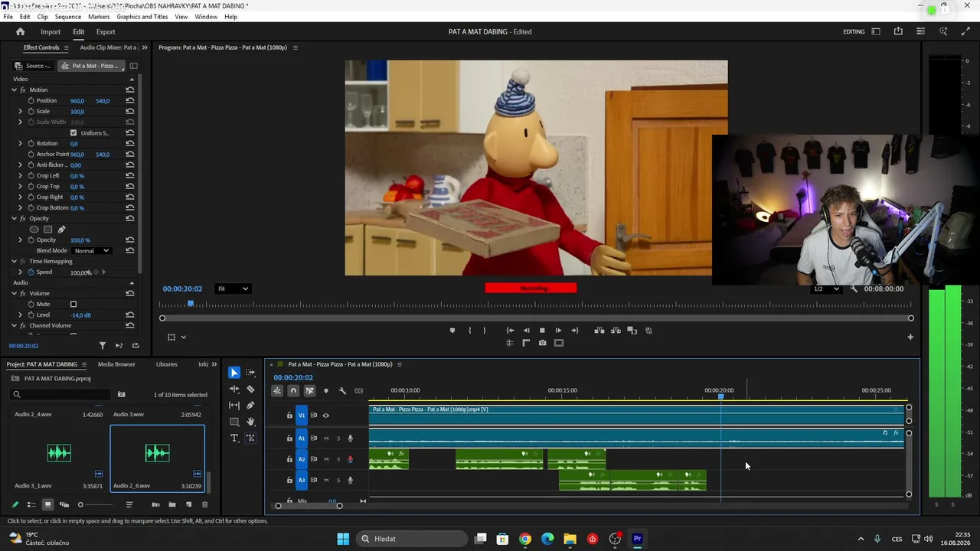
Task: Open the Fit zoom level dropdown
Action: tap(233, 289)
